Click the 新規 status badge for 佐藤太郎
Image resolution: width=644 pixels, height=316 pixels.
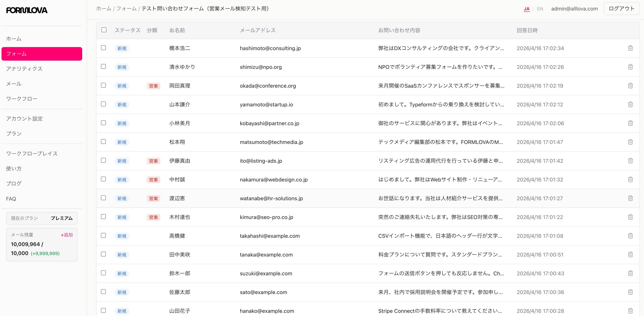pos(122,292)
